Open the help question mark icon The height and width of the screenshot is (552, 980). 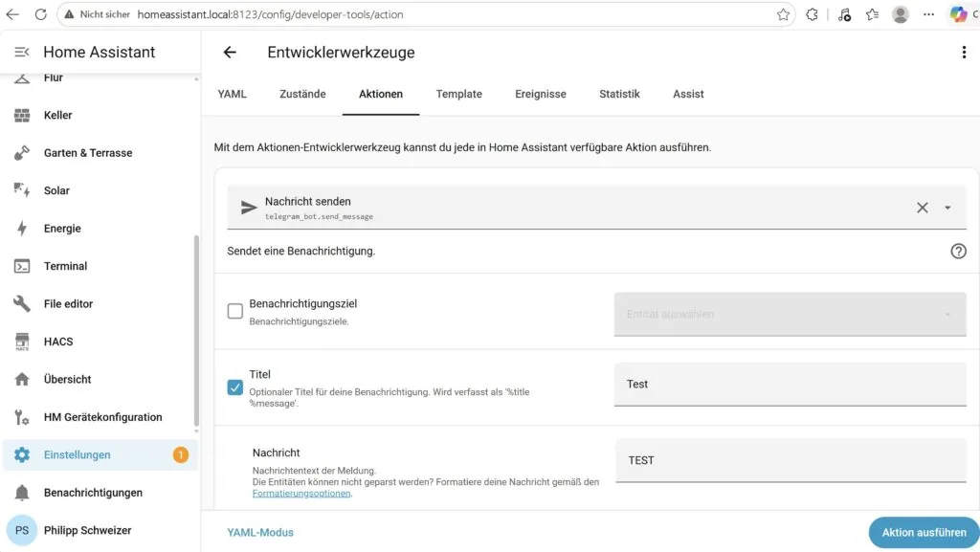[x=958, y=251]
